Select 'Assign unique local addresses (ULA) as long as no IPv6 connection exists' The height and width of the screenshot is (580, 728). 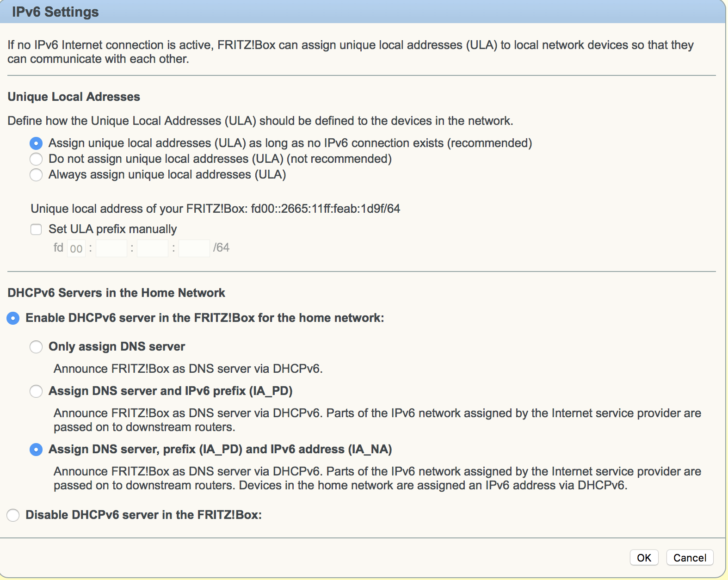coord(36,143)
